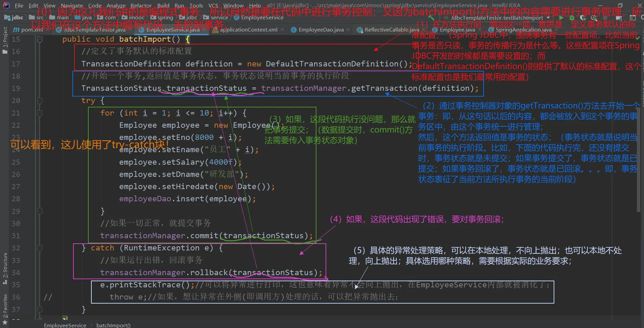Open the Favorites tool window strip
Image resolution: width=644 pixels, height=328 pixels.
coord(5,309)
